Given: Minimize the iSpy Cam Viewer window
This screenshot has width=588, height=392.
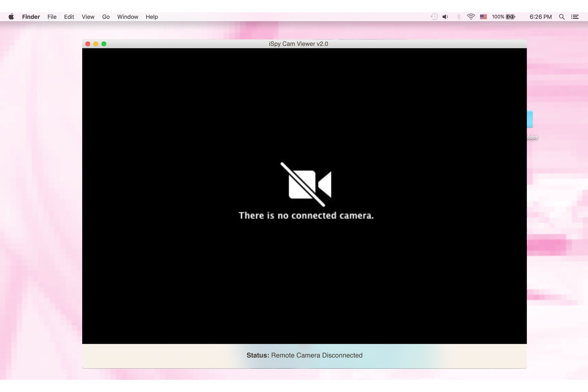Looking at the screenshot, I should point(96,44).
